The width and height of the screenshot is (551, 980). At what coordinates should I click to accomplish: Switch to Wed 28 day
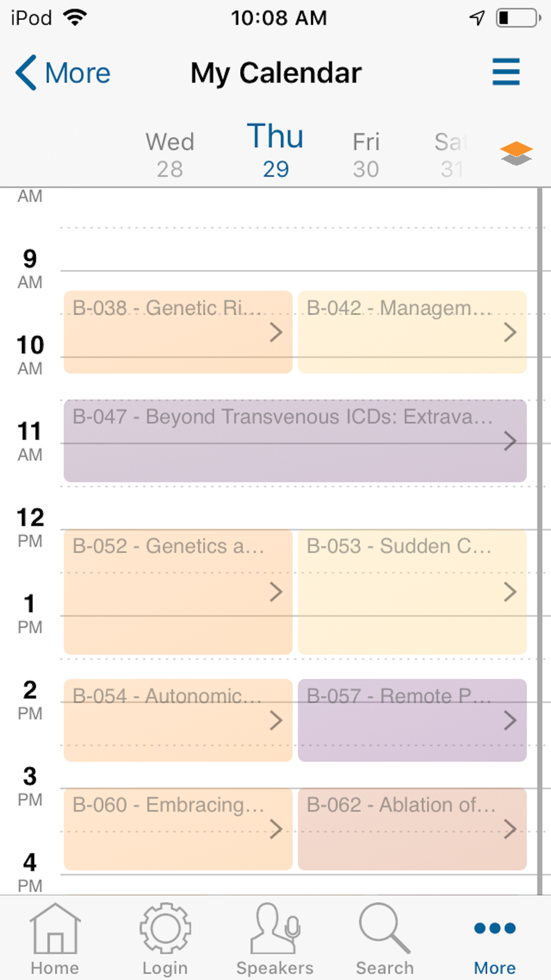[170, 154]
